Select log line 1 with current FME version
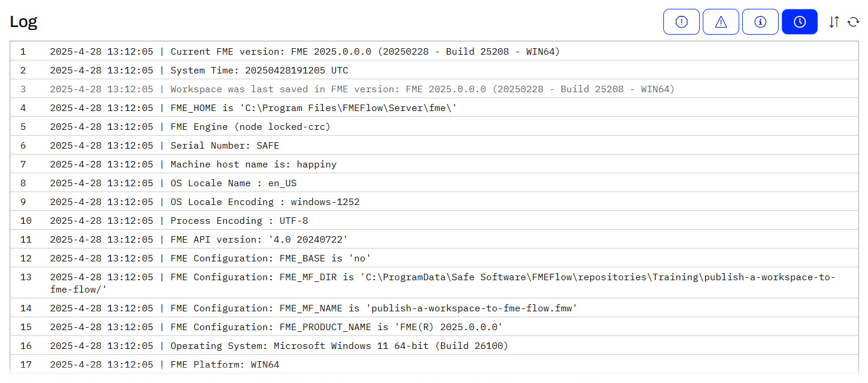 tap(365, 52)
